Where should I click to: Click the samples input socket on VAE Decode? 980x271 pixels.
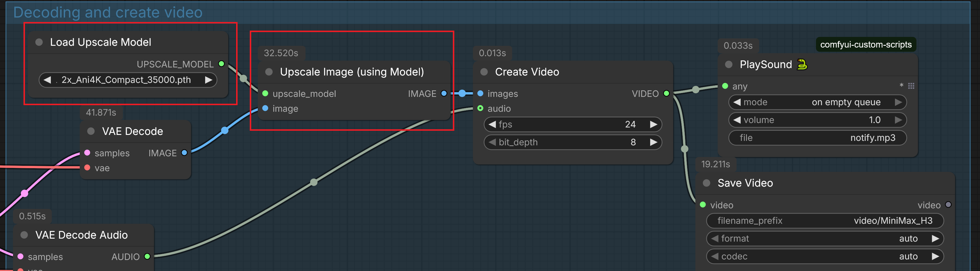click(87, 153)
